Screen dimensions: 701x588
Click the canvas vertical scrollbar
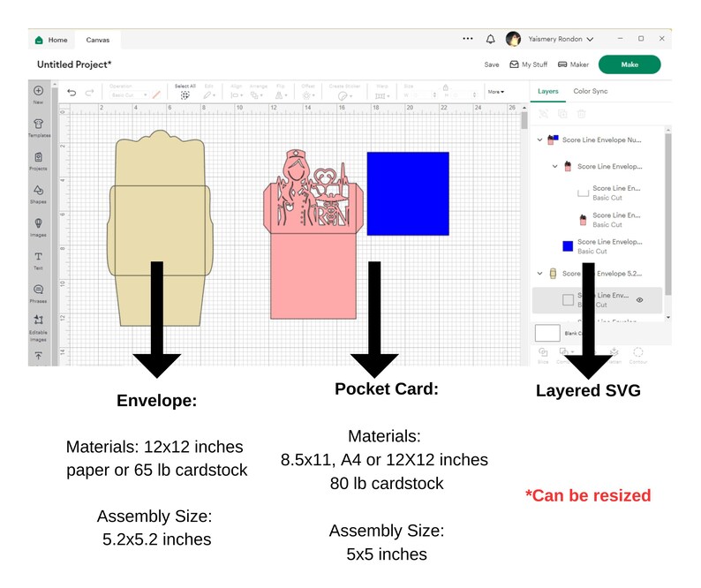(x=524, y=121)
